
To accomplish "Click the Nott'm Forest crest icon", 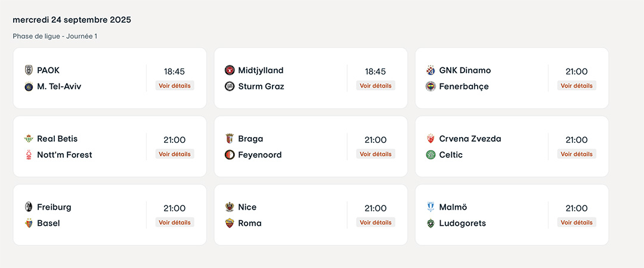I will pyautogui.click(x=29, y=155).
